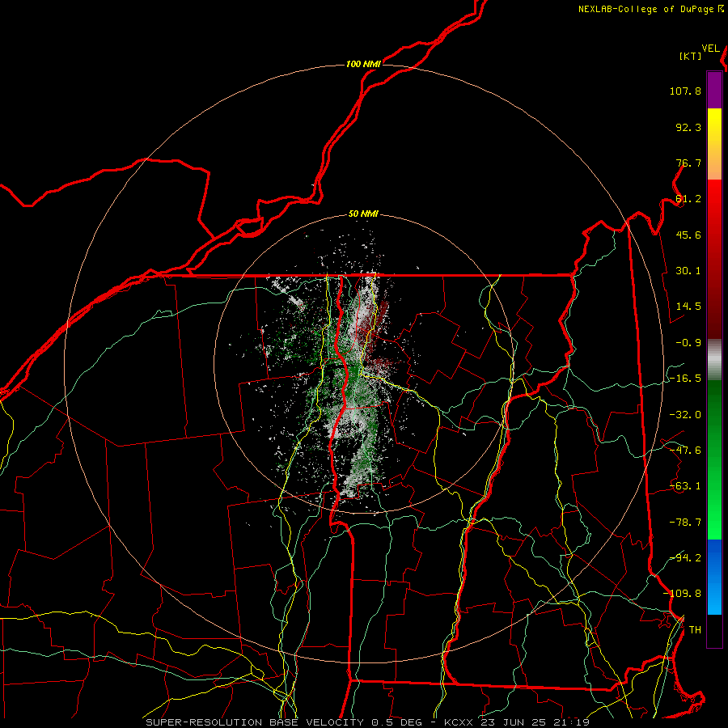Image resolution: width=728 pixels, height=728 pixels.
Task: Click "SUPER-RESOLUTION BASE VELOCITY" in the caption
Action: pyautogui.click(x=255, y=722)
